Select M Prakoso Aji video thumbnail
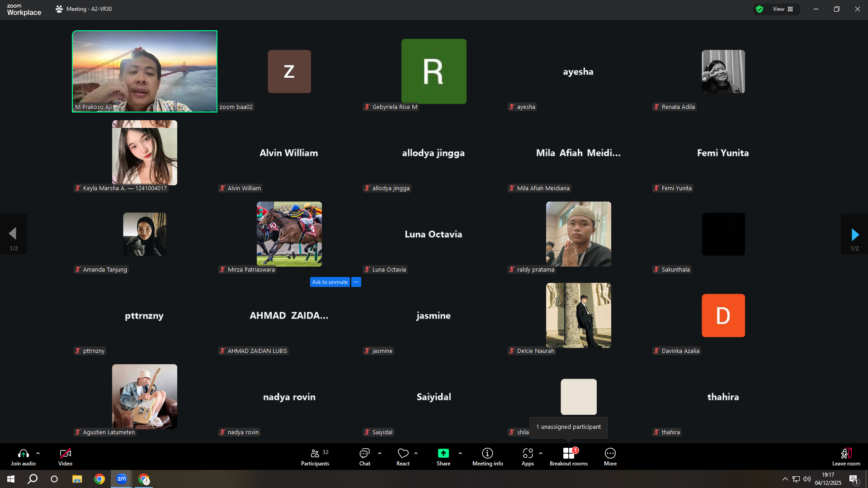Image resolution: width=868 pixels, height=488 pixels. pos(145,71)
